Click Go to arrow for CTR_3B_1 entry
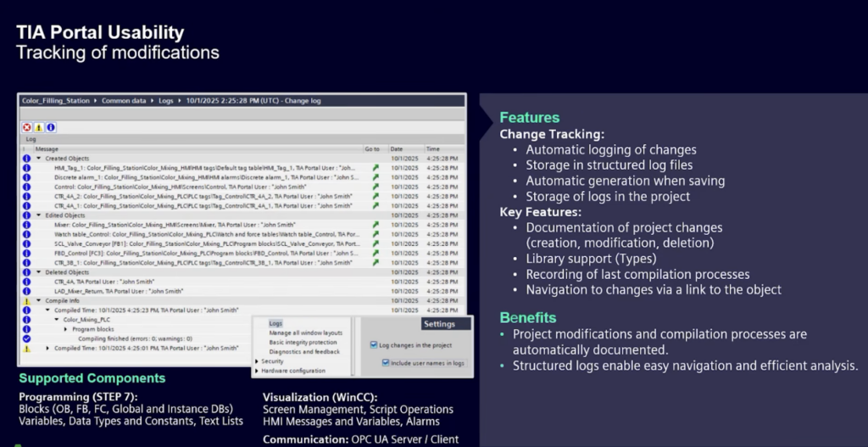The image size is (868, 447). (x=376, y=262)
